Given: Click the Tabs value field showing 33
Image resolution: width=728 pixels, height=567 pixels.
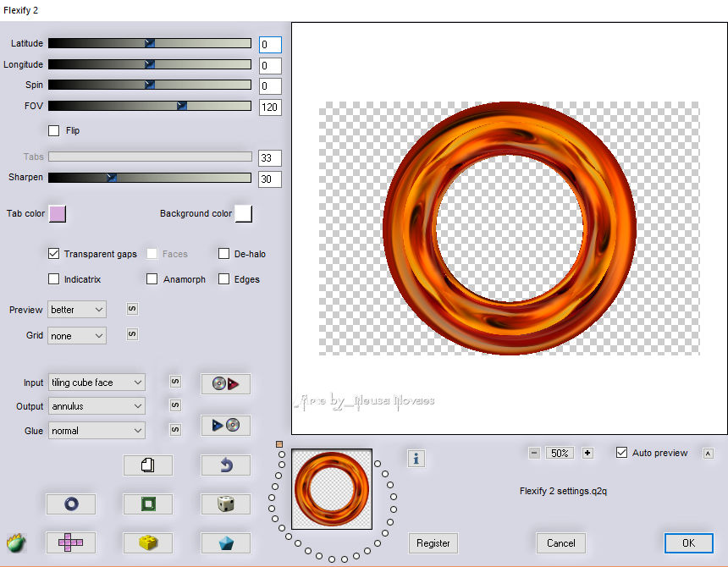Looking at the screenshot, I should (270, 157).
